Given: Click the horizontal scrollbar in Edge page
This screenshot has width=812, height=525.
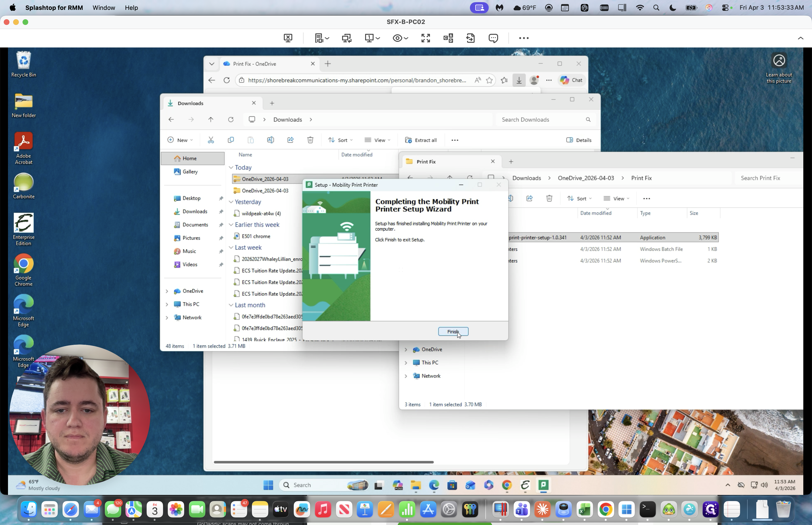Looking at the screenshot, I should 323,462.
